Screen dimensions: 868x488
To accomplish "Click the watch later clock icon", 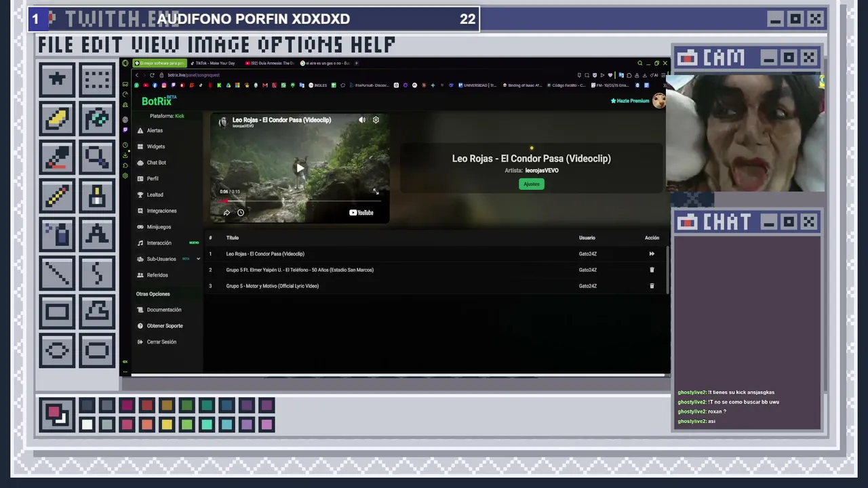I will [240, 213].
